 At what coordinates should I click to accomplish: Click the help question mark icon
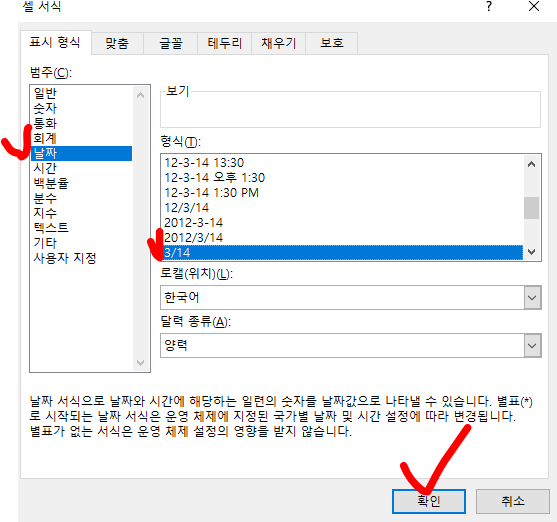coord(489,6)
